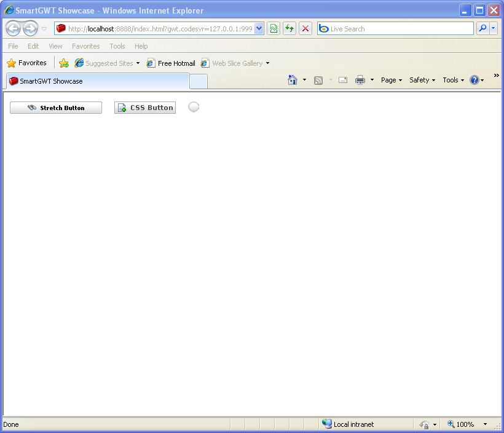Open the Tools command bar menu
The width and height of the screenshot is (504, 433).
[454, 80]
